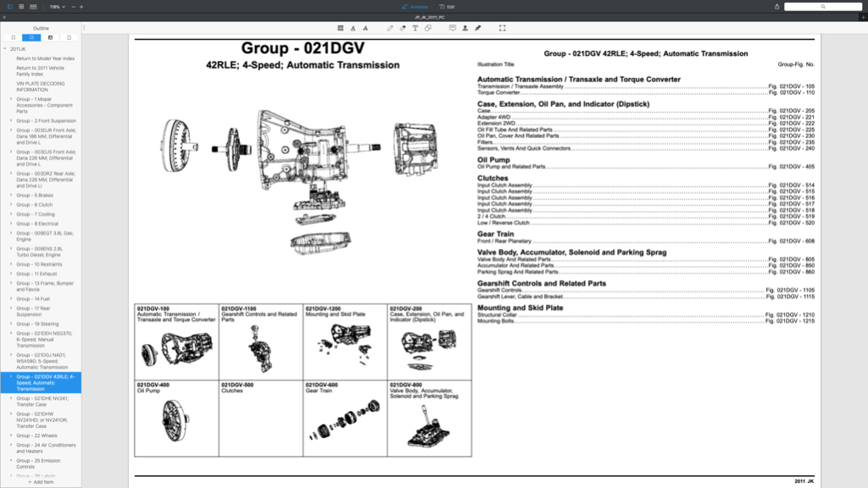Go to Group - 10 Restraints outline entry
868x488 pixels.
(x=39, y=264)
